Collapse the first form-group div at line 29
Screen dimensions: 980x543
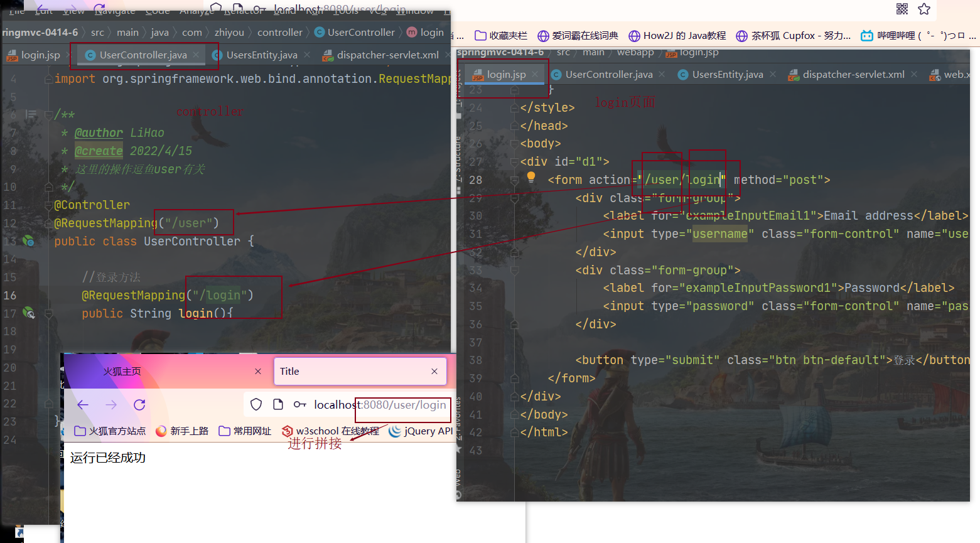pos(515,198)
